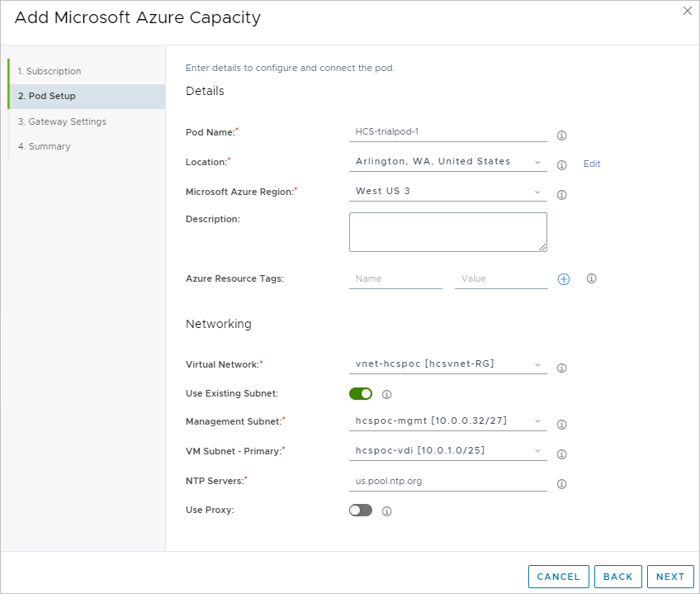Expand the VM Subnet - Primary dropdown

[x=447, y=450]
